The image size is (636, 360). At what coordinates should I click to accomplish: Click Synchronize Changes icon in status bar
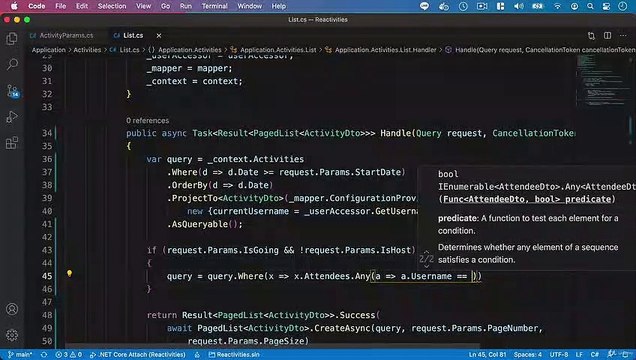tap(44, 355)
